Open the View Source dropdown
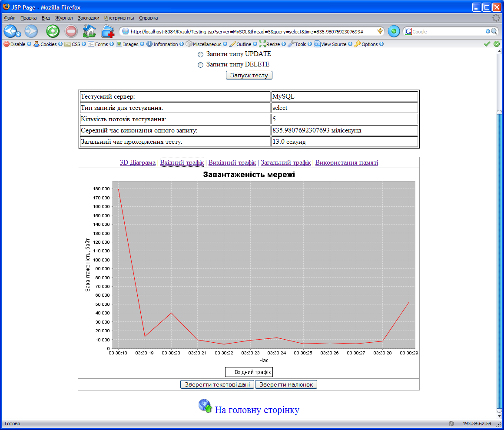 tap(333, 44)
